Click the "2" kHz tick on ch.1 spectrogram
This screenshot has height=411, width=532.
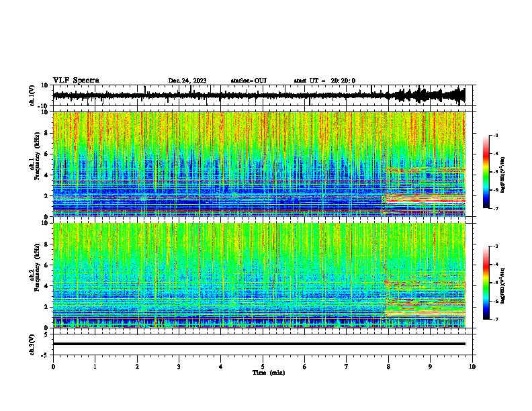tap(47, 196)
